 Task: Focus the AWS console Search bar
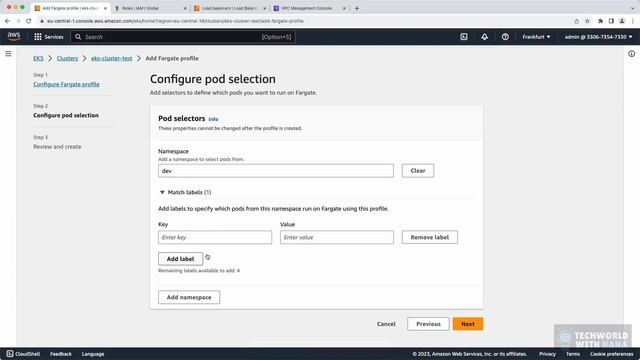(x=183, y=37)
